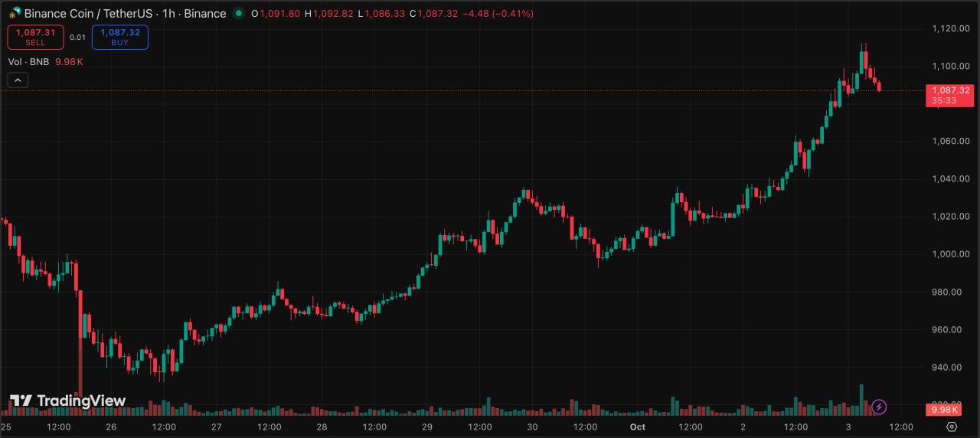Click the 25 date label on time axis

[x=6, y=427]
